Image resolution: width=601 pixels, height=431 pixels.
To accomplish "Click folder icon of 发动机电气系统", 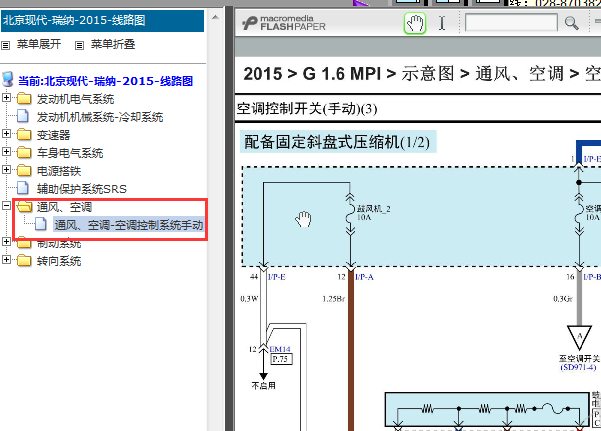I will [24, 99].
